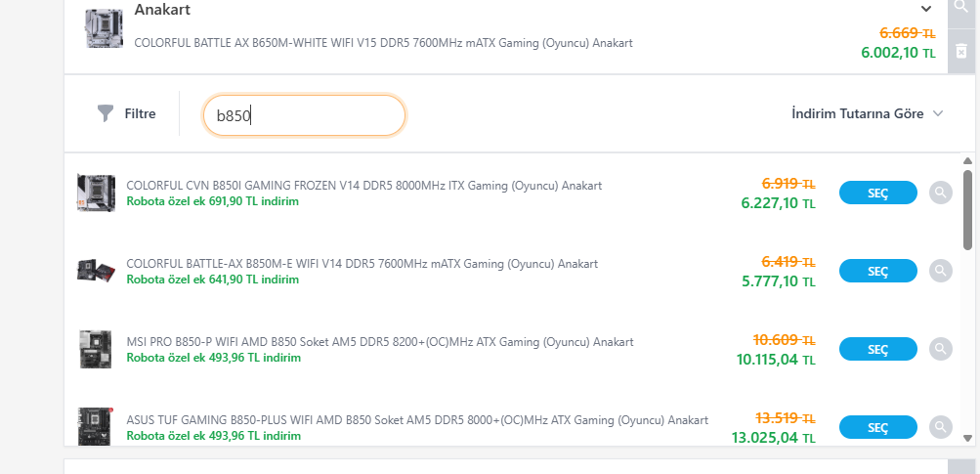Click magnifier icon for BATTLE-AX B850M-E row

tap(941, 271)
